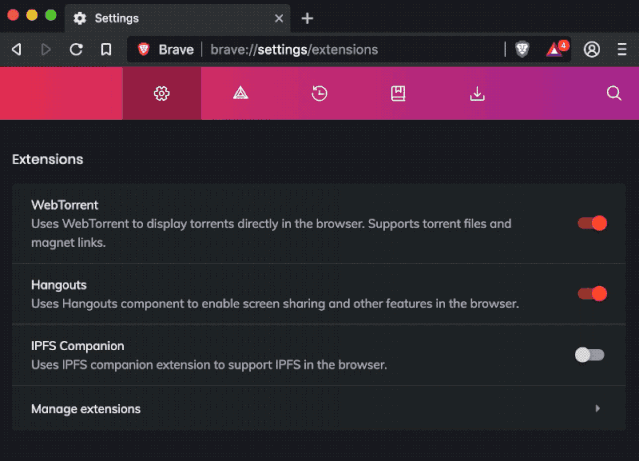Open a new tab with plus button
639x461 pixels.
(307, 18)
